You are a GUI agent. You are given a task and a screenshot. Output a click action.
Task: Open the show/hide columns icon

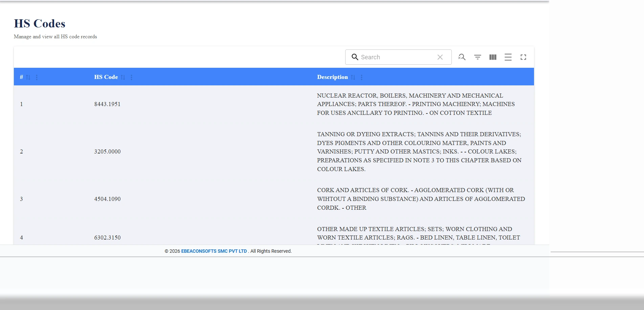pyautogui.click(x=493, y=57)
